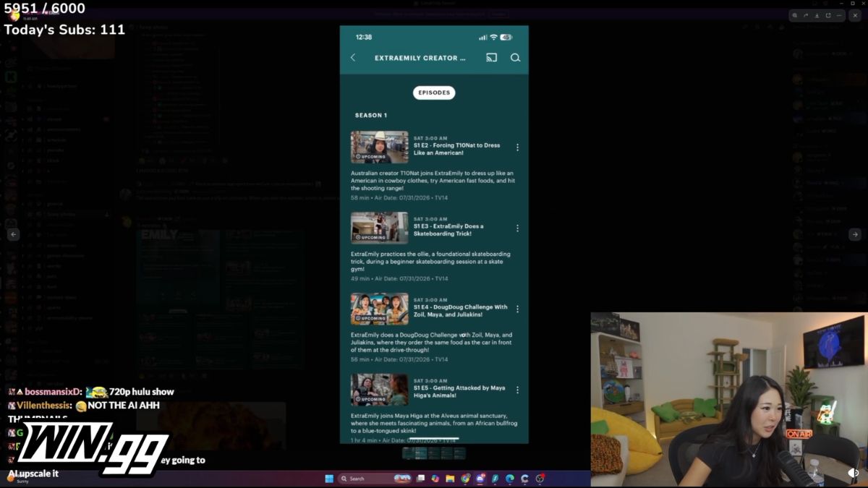Click the title "S1 E5 - Getting Attacked by Maya Higa's Animals!"
The image size is (868, 488).
pyautogui.click(x=459, y=392)
